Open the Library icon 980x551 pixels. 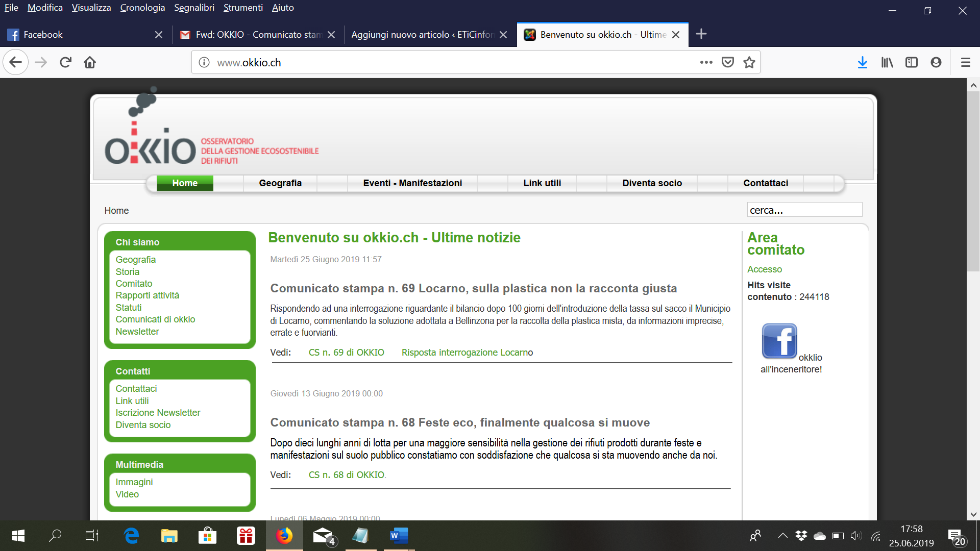coord(887,62)
